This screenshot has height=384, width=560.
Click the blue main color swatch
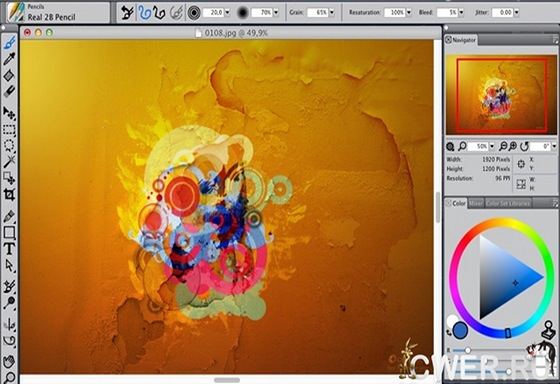460,330
